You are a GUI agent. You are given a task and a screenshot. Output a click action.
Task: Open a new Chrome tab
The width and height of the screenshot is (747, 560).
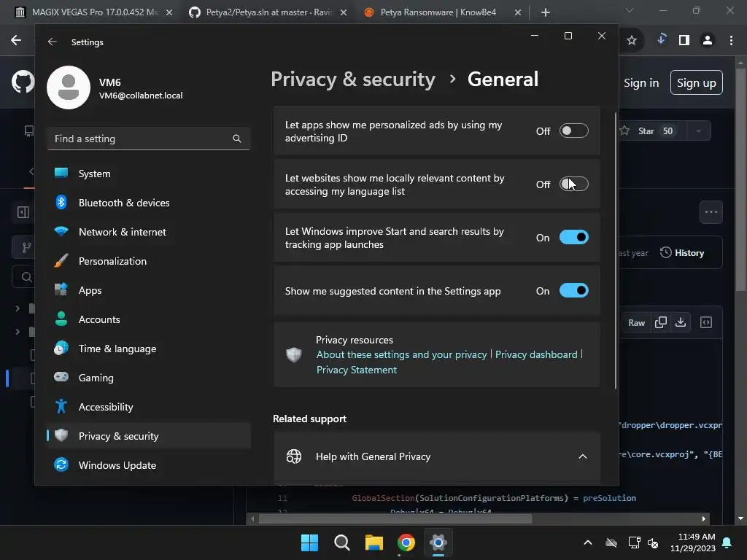pos(546,12)
